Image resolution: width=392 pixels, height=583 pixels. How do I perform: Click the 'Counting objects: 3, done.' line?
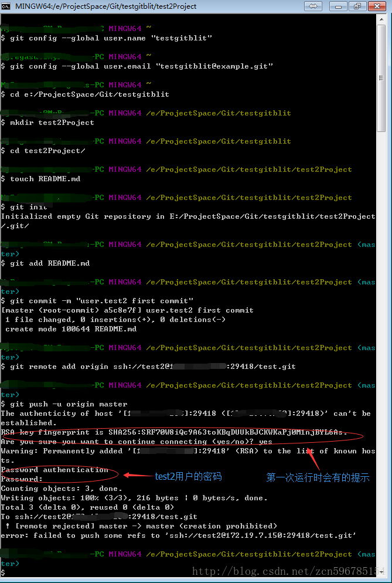[x=62, y=489]
